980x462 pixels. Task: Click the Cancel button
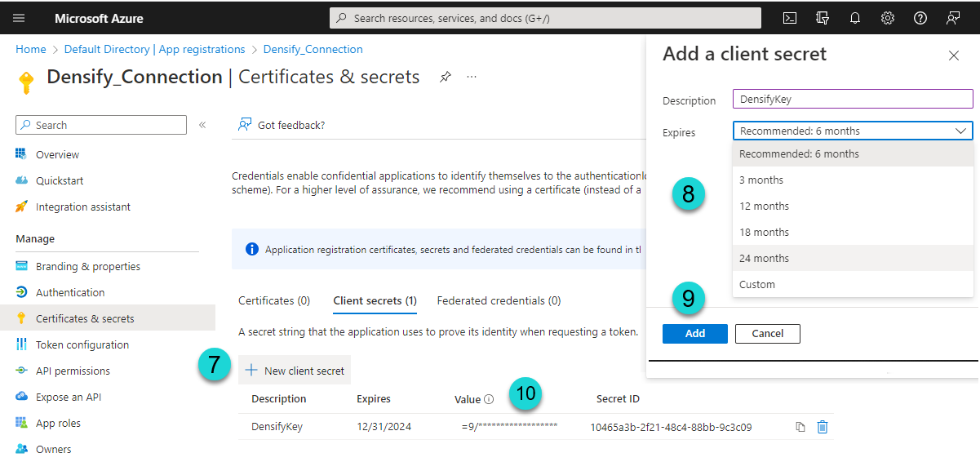tap(768, 333)
